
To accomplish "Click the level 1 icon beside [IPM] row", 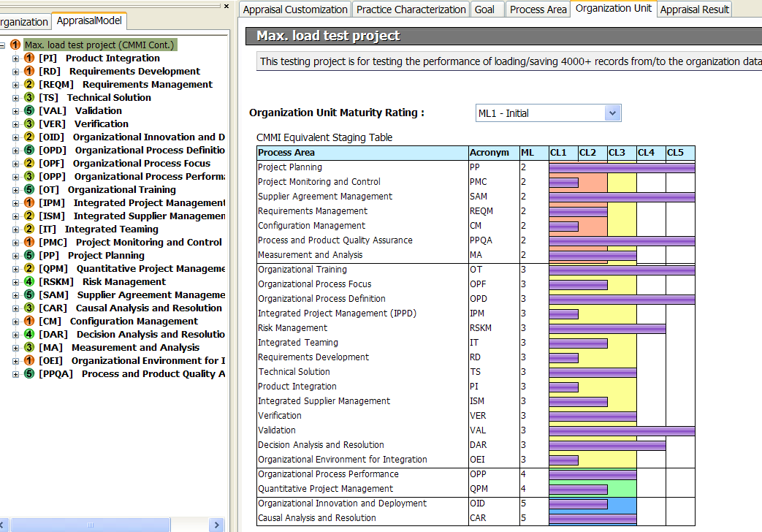I will pos(29,202).
